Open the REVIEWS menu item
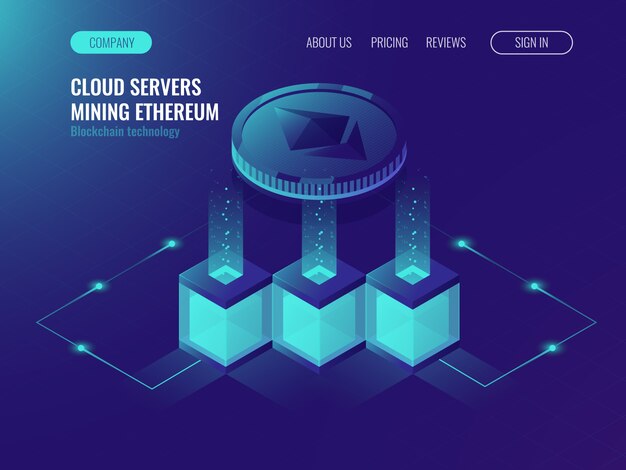The width and height of the screenshot is (626, 470). pos(446,42)
